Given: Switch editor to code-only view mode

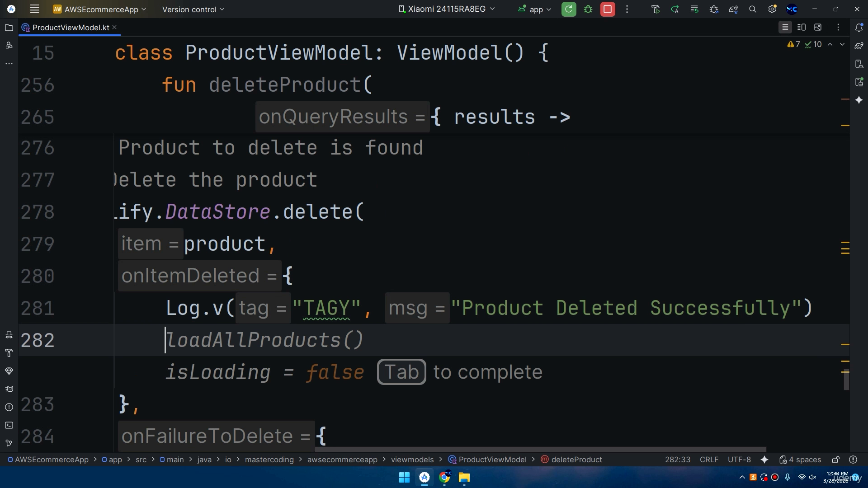Looking at the screenshot, I should (785, 28).
